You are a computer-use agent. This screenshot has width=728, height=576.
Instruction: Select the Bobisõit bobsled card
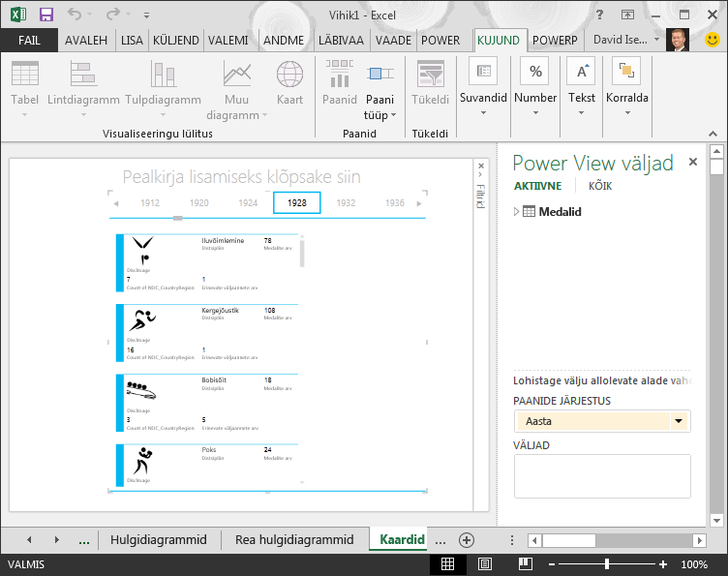(207, 403)
